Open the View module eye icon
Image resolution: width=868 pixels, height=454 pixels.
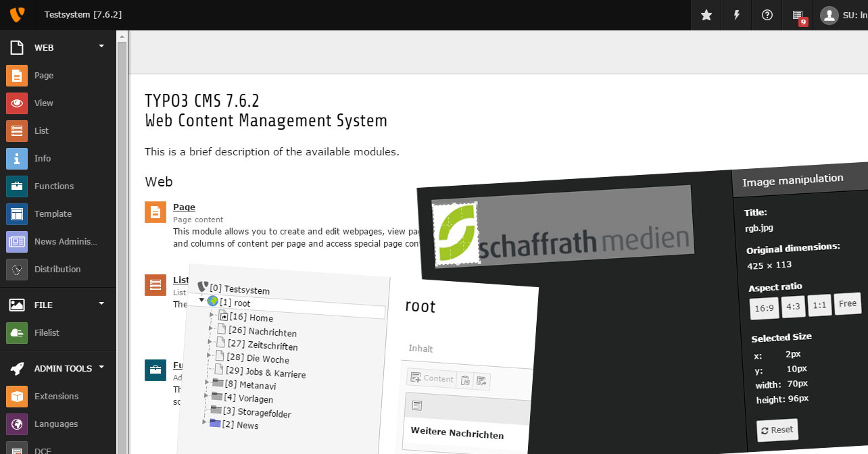pos(17,103)
